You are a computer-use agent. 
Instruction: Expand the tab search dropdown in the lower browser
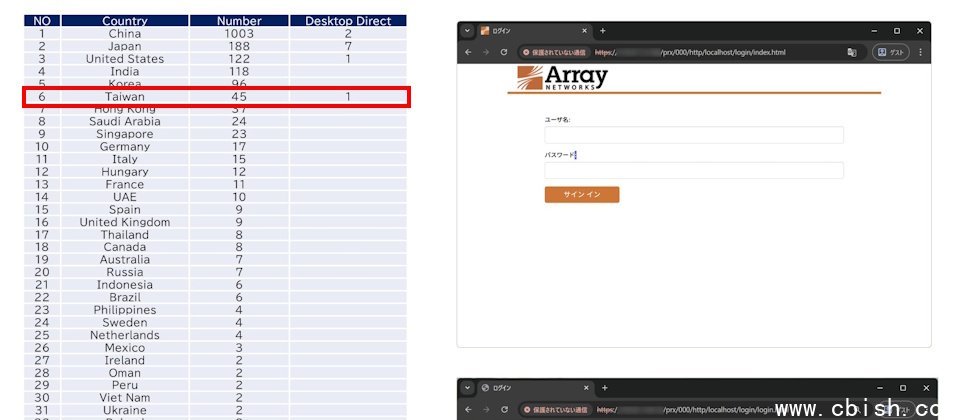pyautogui.click(x=467, y=388)
